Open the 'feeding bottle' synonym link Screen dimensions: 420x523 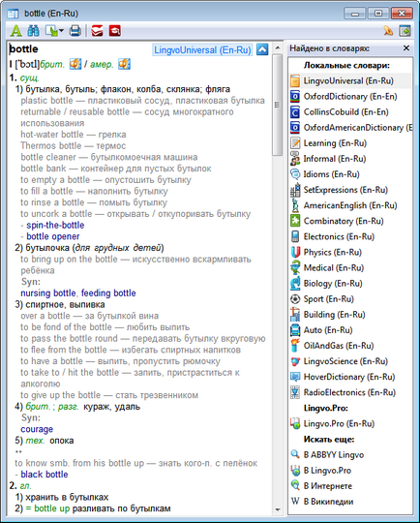(x=108, y=293)
